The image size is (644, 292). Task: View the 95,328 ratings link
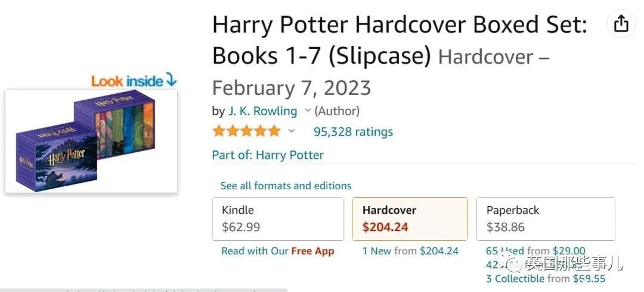[x=353, y=131]
